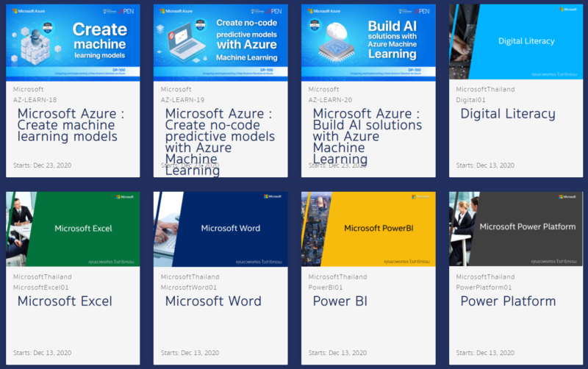Open the Create machine learning models banner image
This screenshot has width=588, height=369.
click(73, 43)
